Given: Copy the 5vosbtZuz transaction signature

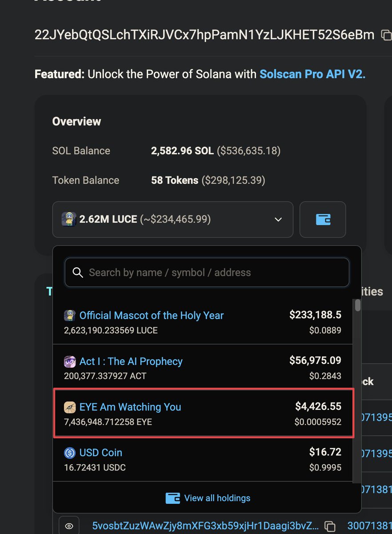Looking at the screenshot, I should [x=329, y=526].
